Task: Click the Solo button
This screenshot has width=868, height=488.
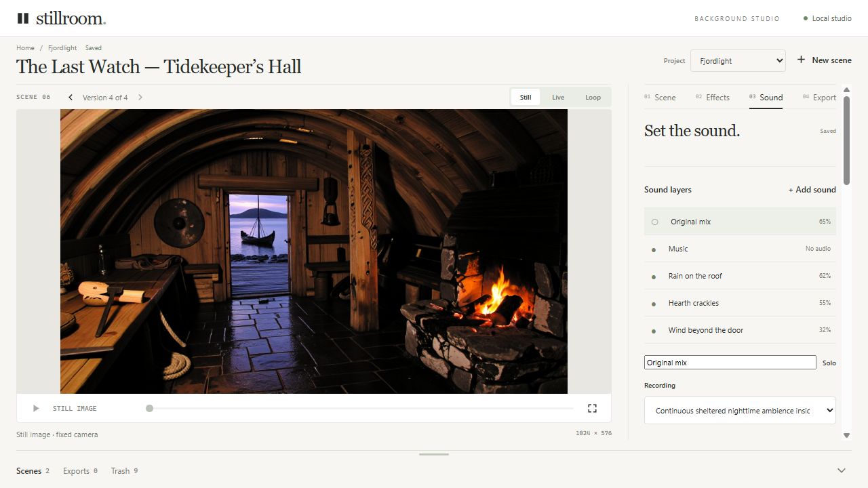Action: [x=829, y=363]
